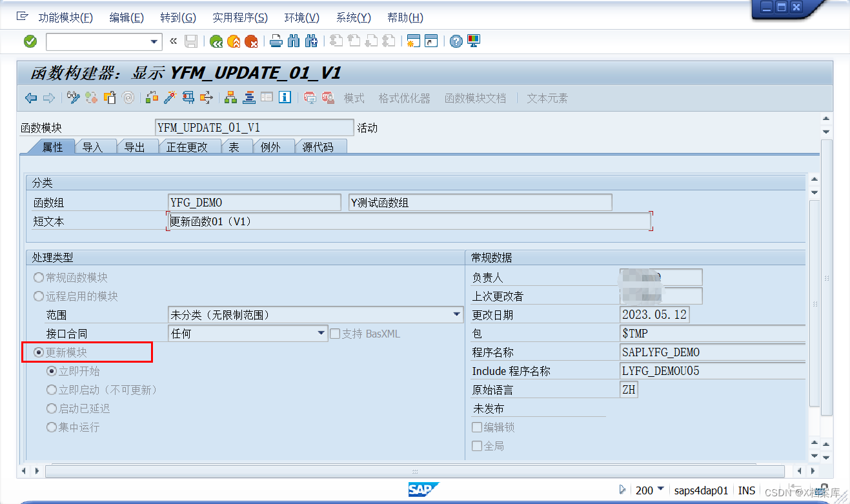Open the 范围 dropdown list

pos(457,315)
